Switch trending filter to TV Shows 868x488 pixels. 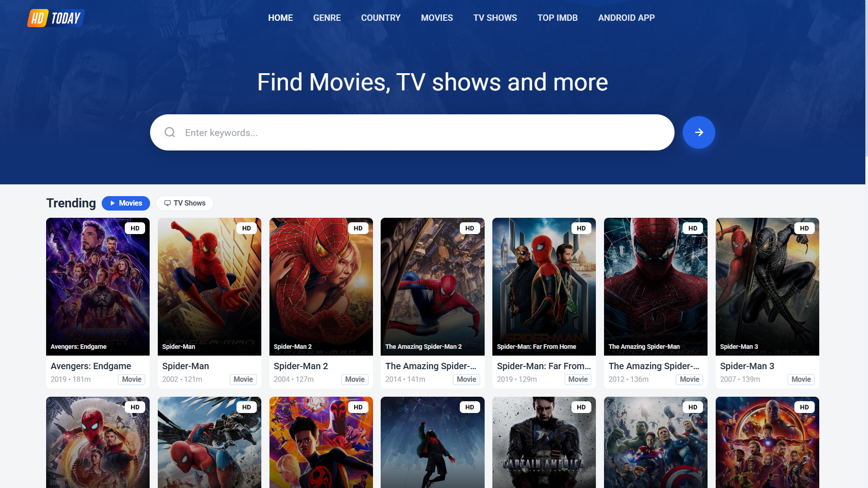pos(184,203)
